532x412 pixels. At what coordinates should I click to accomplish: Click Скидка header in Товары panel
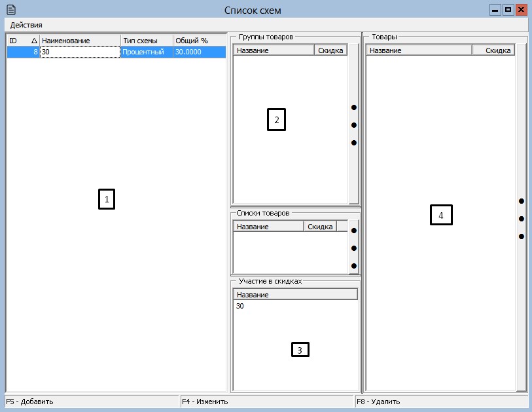click(498, 50)
